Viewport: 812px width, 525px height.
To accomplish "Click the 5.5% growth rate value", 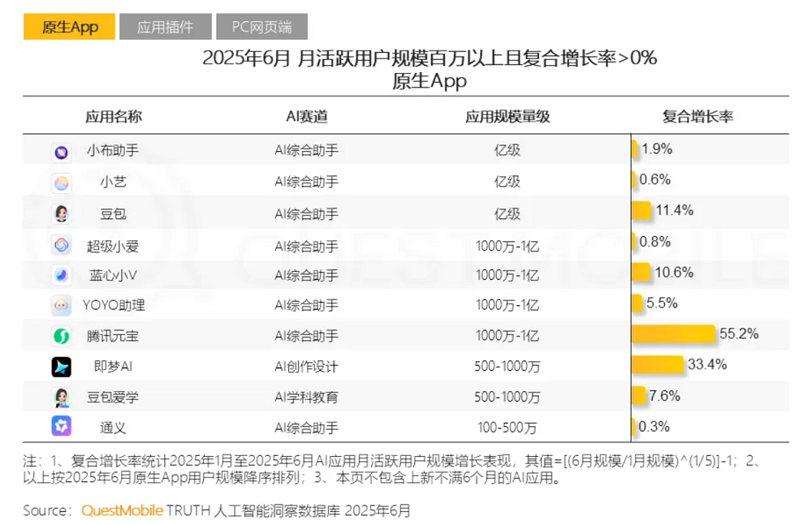I will [662, 303].
